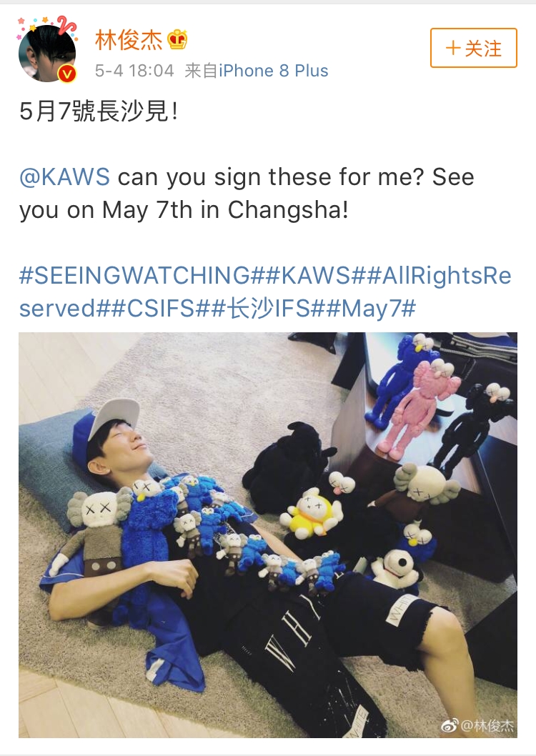Open the #AllRightsReserved# hashtag
Screen dimensions: 536x756
[x=265, y=292]
